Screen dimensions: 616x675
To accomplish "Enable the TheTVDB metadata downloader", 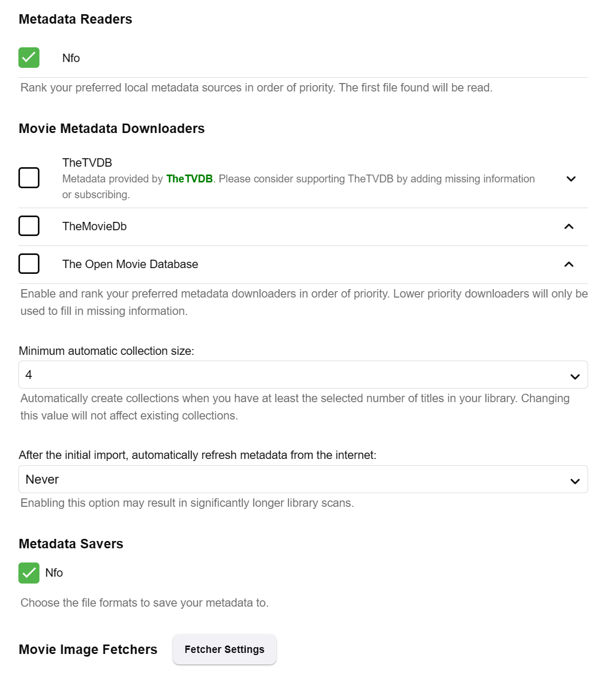I will pyautogui.click(x=29, y=177).
